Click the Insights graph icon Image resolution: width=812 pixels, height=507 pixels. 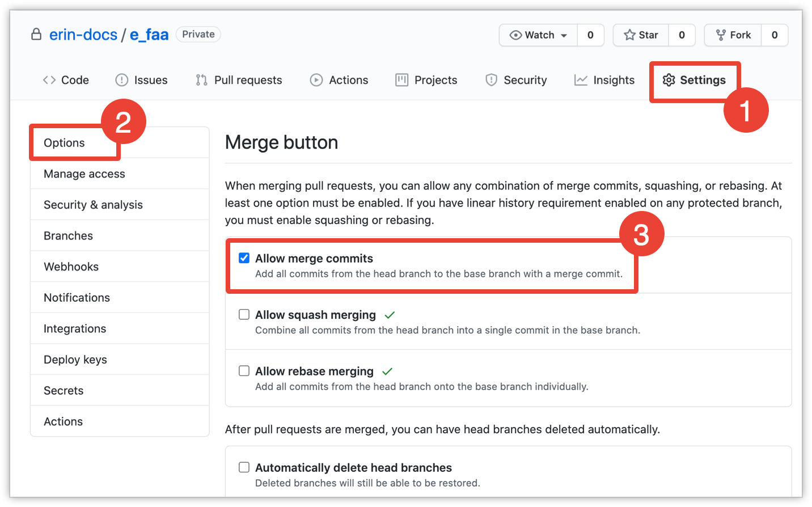click(581, 80)
